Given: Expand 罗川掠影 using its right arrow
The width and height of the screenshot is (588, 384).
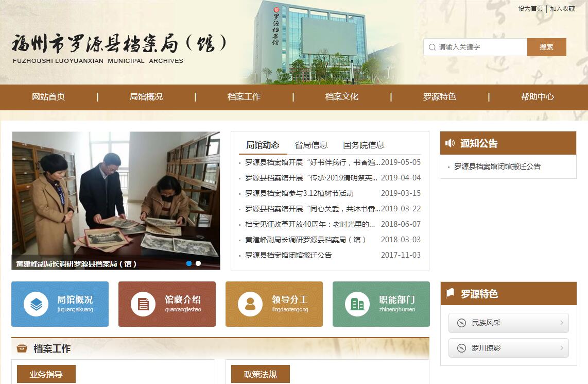Looking at the screenshot, I should (561, 348).
